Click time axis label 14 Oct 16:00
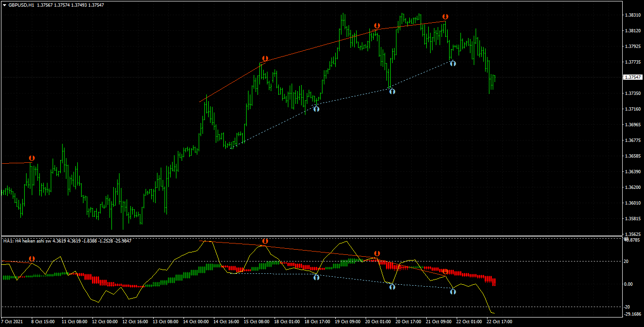 click(x=226, y=322)
